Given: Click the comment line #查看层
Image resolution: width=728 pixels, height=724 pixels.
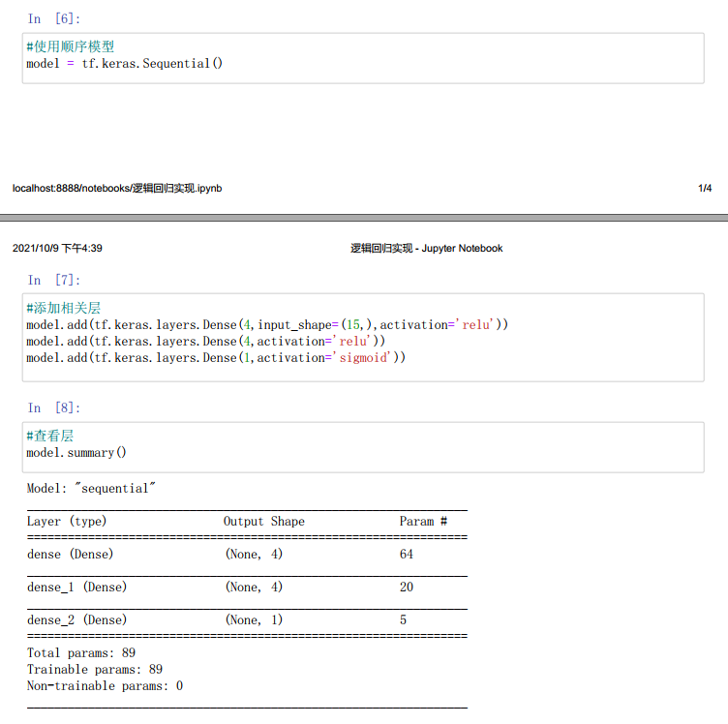Looking at the screenshot, I should point(50,436).
